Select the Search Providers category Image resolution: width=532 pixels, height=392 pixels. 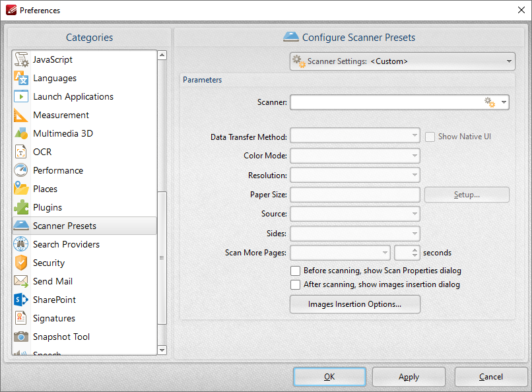pyautogui.click(x=84, y=244)
